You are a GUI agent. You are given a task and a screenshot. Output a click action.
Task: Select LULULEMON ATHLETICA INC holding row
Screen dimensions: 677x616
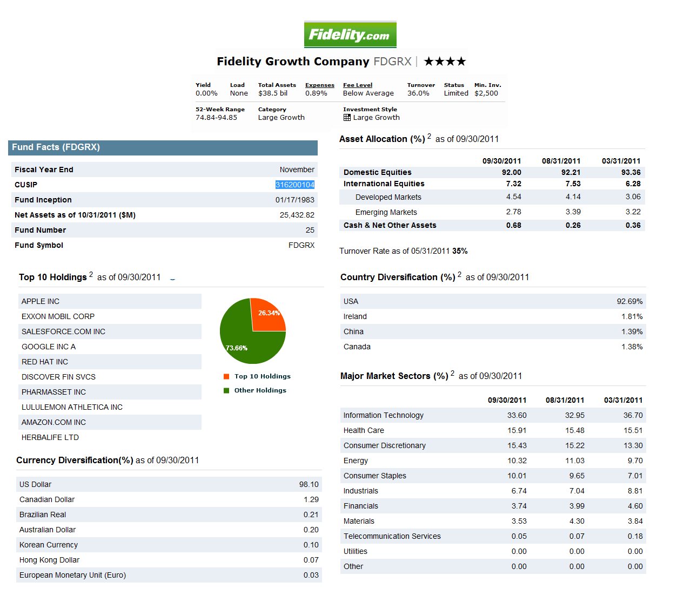coord(110,407)
